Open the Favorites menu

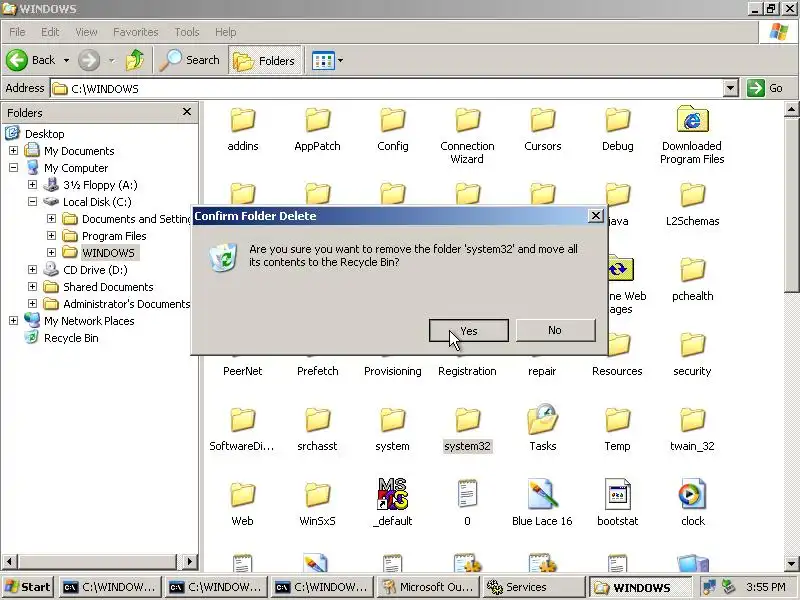click(136, 32)
